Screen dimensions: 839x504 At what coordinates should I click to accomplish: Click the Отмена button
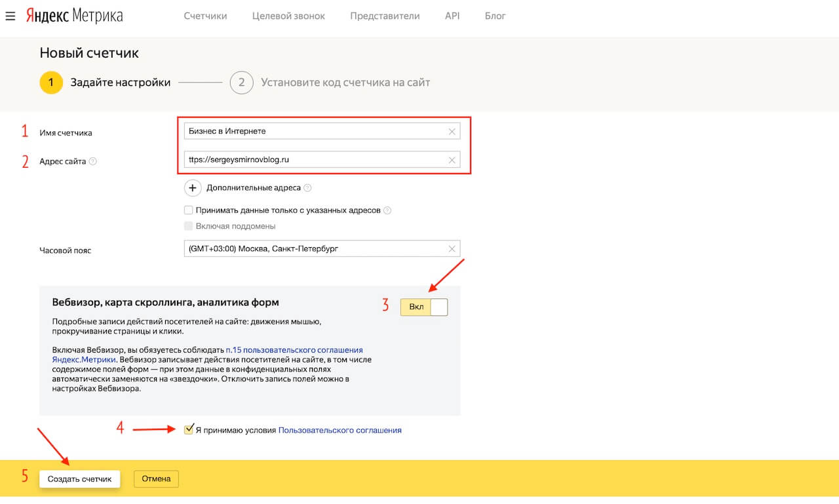(156, 479)
